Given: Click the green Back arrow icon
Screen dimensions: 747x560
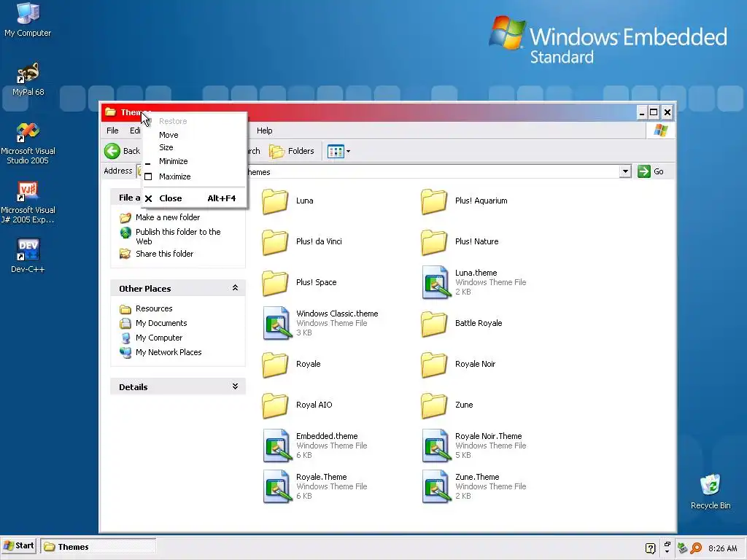Looking at the screenshot, I should (x=112, y=151).
